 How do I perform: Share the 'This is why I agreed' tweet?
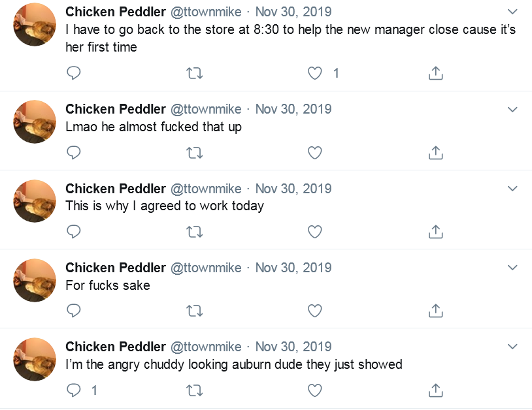click(x=436, y=232)
